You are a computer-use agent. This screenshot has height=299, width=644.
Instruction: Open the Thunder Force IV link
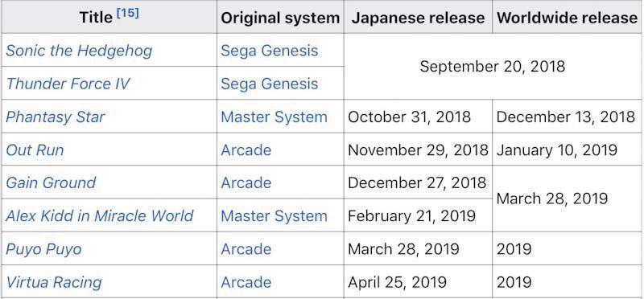[x=68, y=84]
